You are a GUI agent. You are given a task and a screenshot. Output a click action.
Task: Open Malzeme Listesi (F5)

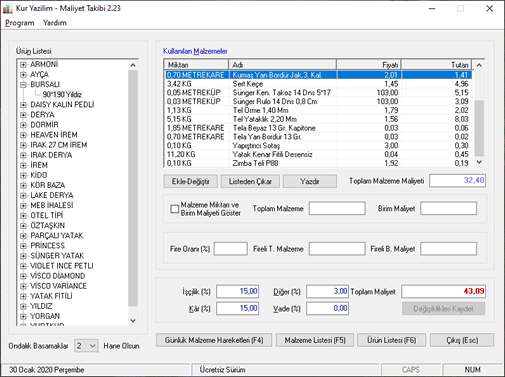(x=315, y=340)
